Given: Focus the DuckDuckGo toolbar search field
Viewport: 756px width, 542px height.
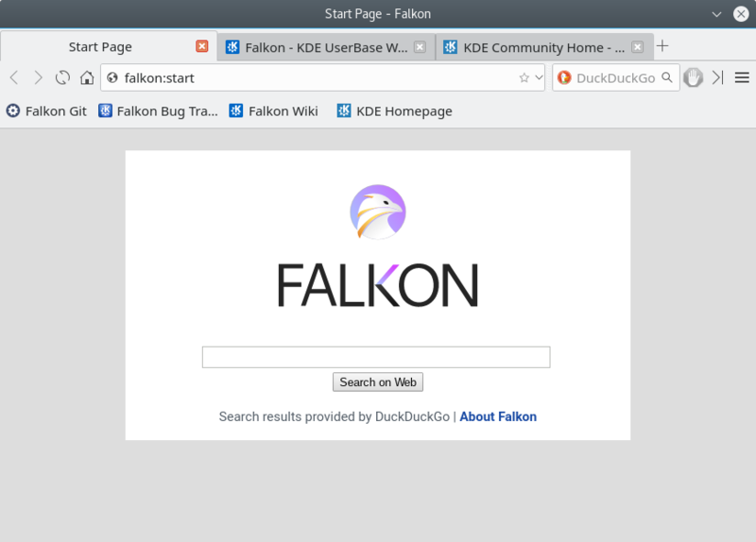Looking at the screenshot, I should pos(616,77).
